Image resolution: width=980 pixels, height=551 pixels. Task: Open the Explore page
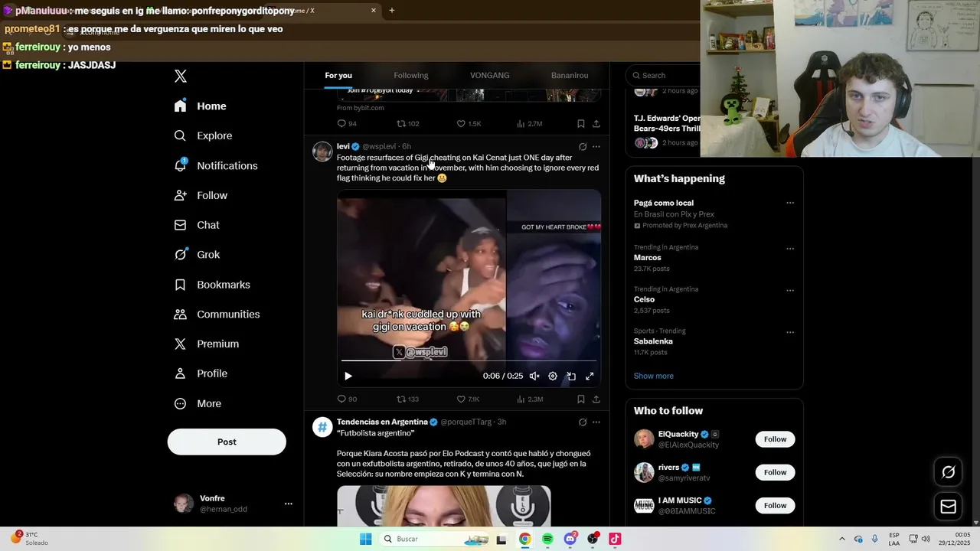pyautogui.click(x=204, y=135)
